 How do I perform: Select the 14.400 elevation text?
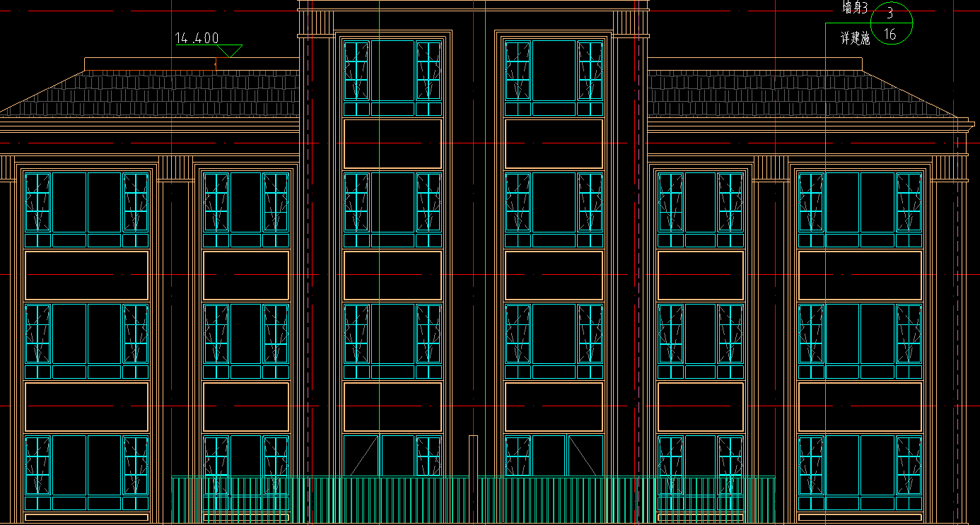(x=197, y=38)
